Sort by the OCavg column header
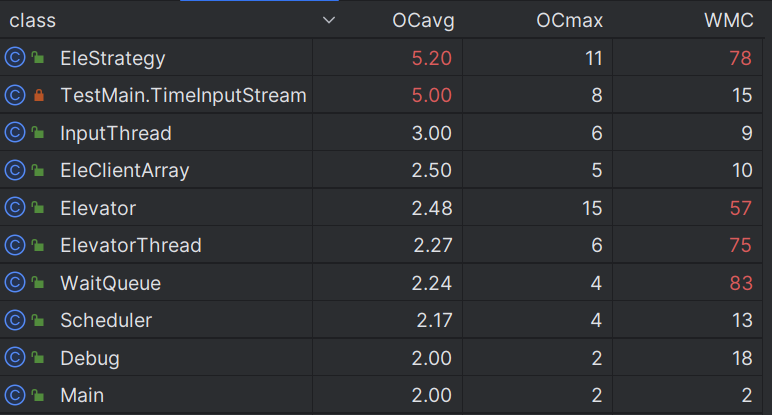Screen dimensions: 772x415 coord(421,21)
